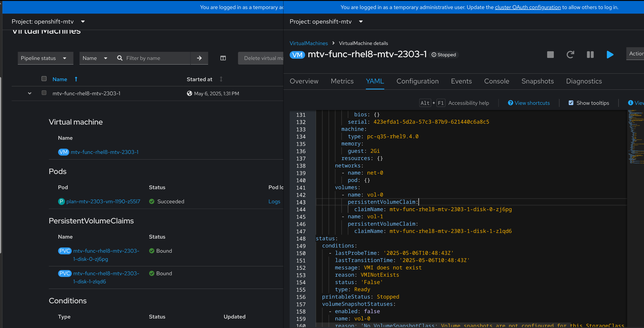Click the Started at sort icon

point(221,79)
